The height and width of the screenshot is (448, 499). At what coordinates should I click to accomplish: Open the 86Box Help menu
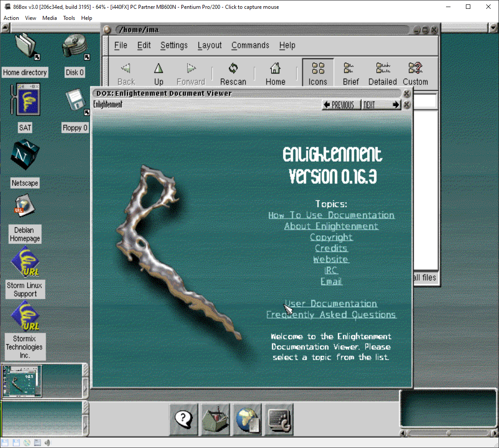[x=86, y=18]
